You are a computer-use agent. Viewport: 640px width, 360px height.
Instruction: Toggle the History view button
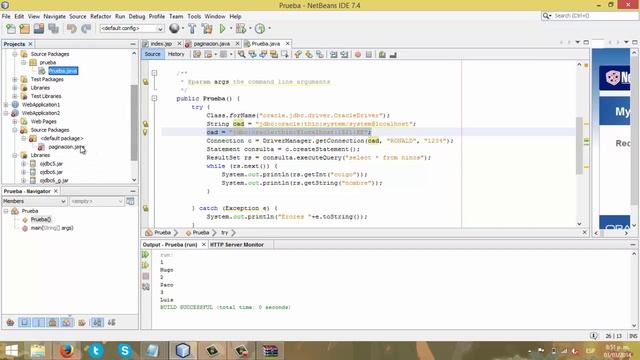[176, 54]
